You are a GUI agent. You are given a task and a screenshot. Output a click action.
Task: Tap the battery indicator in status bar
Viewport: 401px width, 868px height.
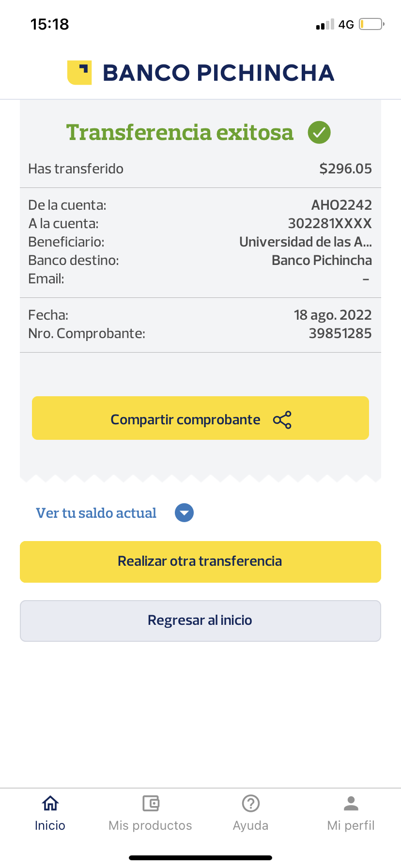coord(371,24)
